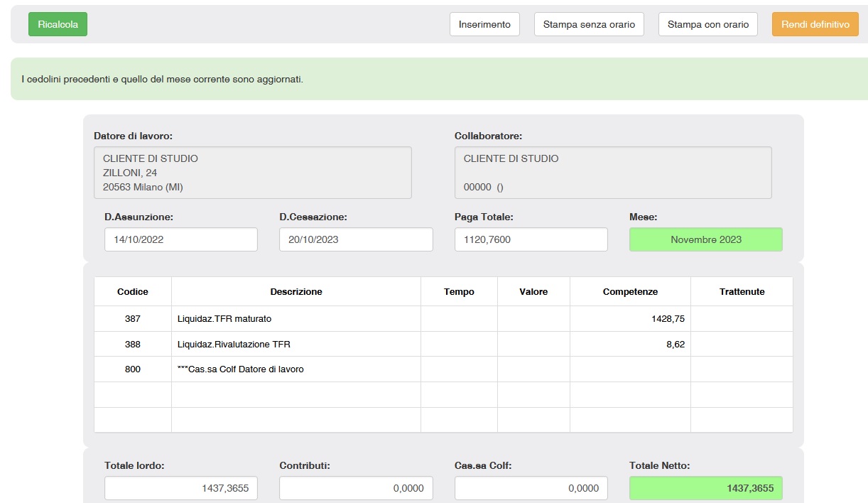This screenshot has height=503, width=868.
Task: Click Liquidaz.Rivalutazione TFR description cell
Action: 295,345
